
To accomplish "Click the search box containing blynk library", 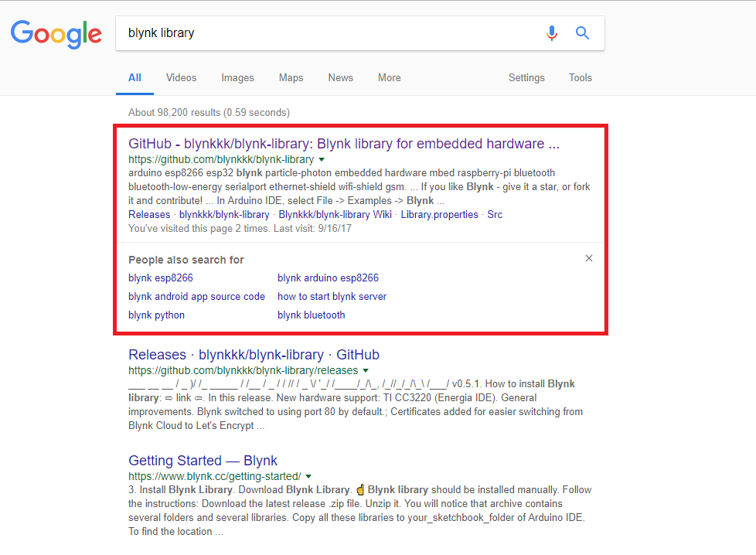I will pyautogui.click(x=325, y=33).
